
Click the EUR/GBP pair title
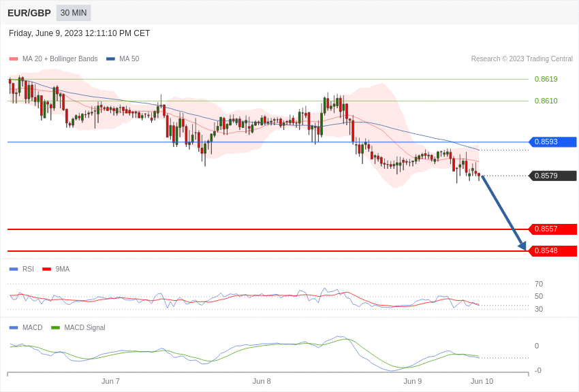(29, 13)
